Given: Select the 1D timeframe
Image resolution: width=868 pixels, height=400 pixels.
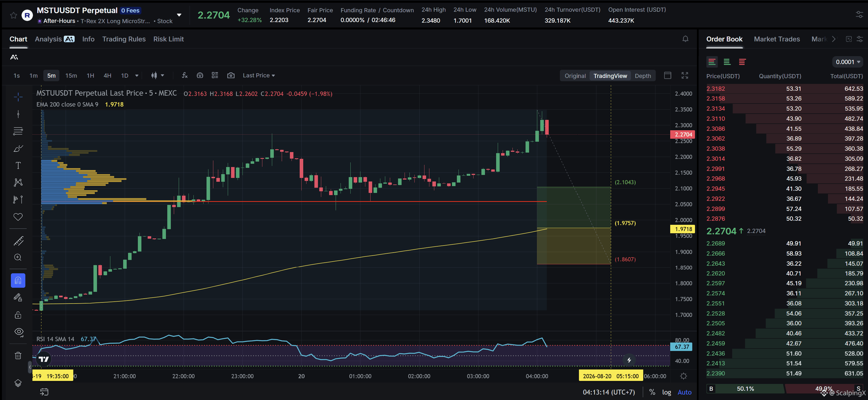Looking at the screenshot, I should 125,75.
